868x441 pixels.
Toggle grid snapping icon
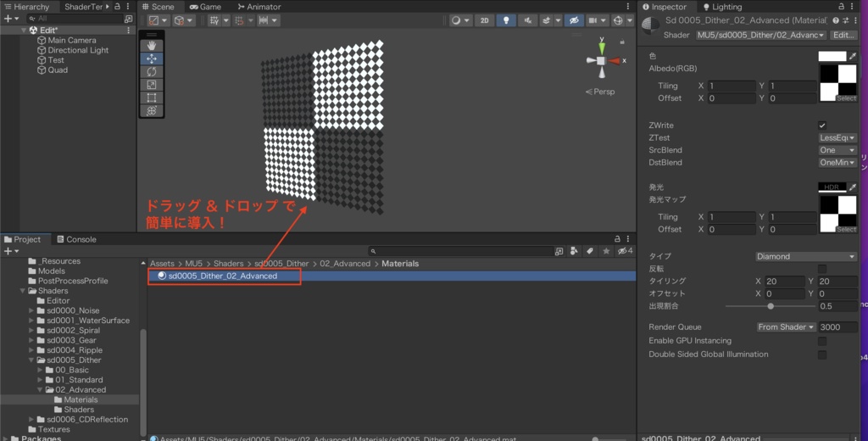[214, 20]
